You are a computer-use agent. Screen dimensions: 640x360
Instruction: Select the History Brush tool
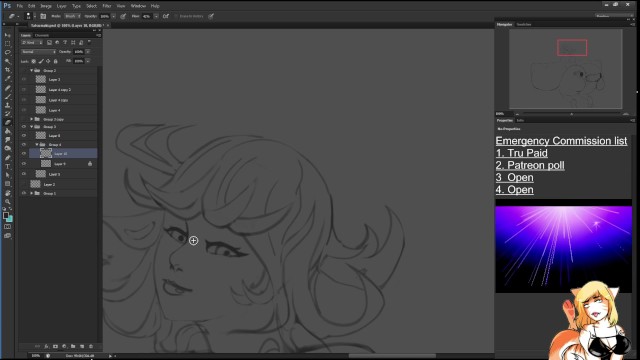(x=7, y=114)
